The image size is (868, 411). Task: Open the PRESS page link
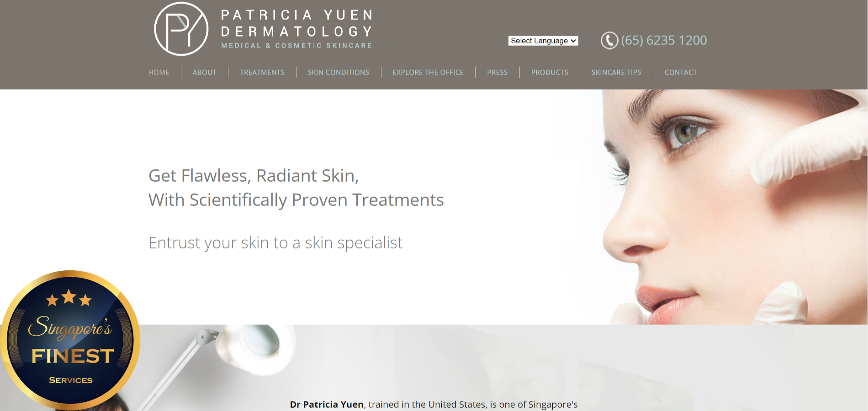(498, 72)
